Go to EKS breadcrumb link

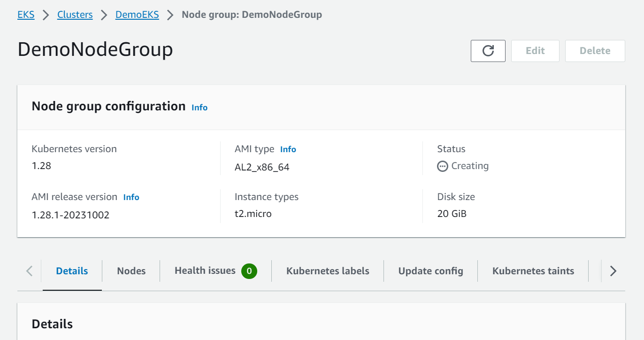[26, 15]
